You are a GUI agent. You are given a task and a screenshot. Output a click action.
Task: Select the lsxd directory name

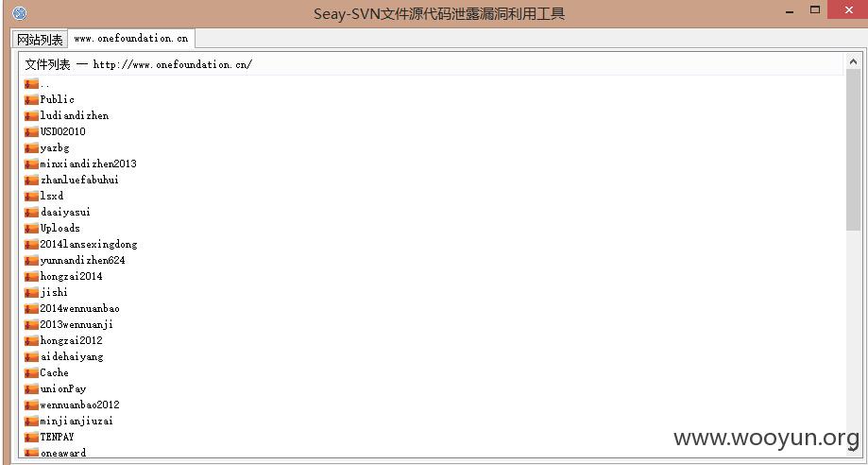point(52,196)
